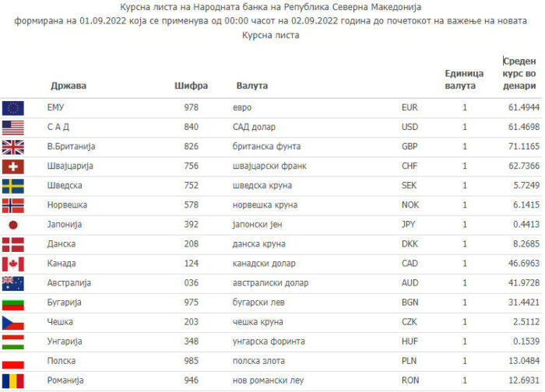545x392 pixels.
Task: Click the Canada flag icon
Action: coord(13,264)
